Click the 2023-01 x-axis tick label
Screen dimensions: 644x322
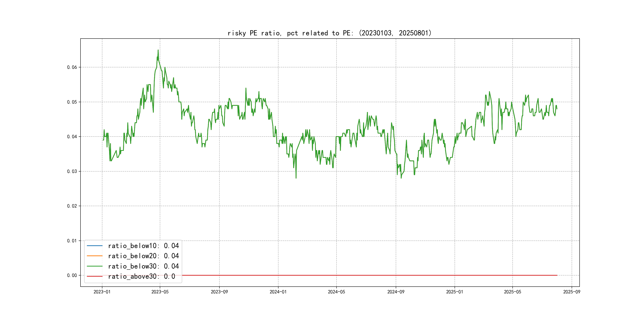[x=102, y=292]
